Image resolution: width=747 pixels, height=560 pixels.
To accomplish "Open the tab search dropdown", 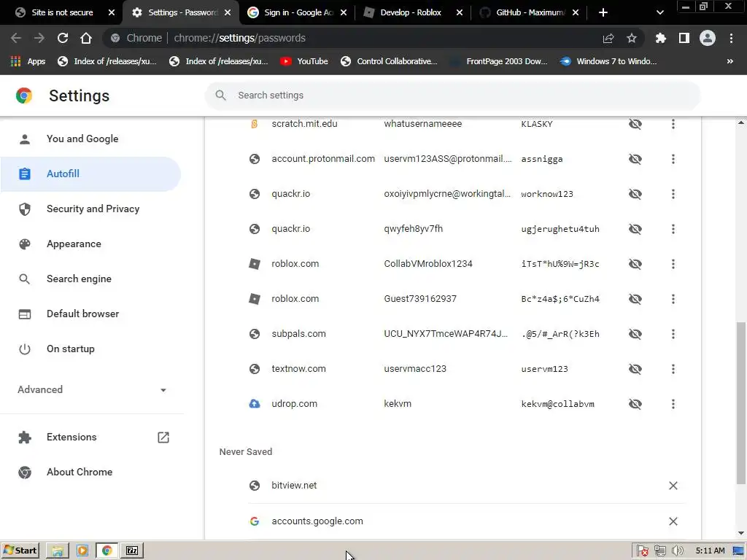I will coord(659,12).
